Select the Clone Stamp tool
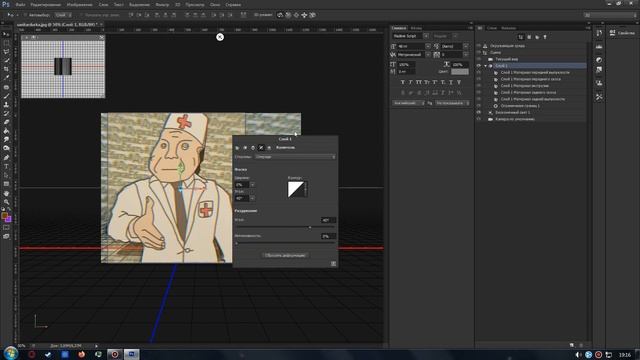This screenshot has height=360, width=640. coord(6,104)
